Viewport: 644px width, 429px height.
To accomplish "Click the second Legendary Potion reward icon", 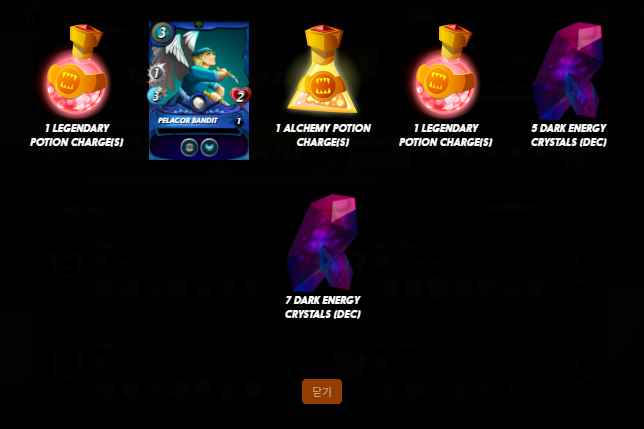I will pos(445,70).
